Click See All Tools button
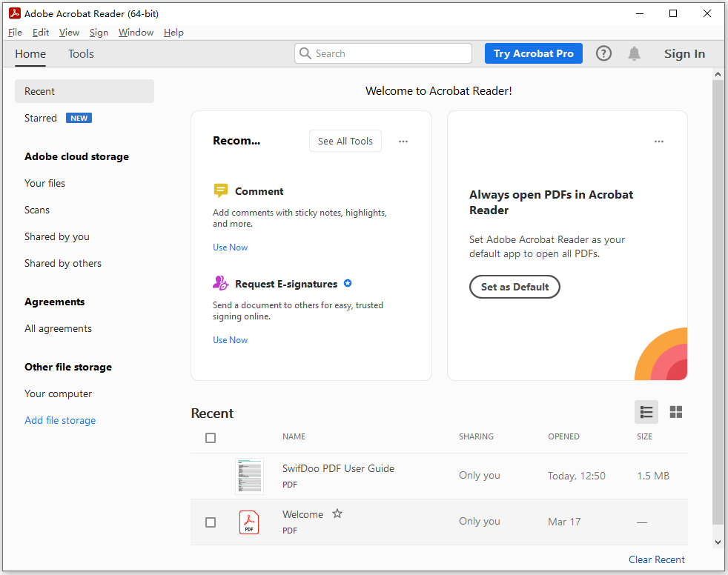The width and height of the screenshot is (728, 575). click(345, 141)
